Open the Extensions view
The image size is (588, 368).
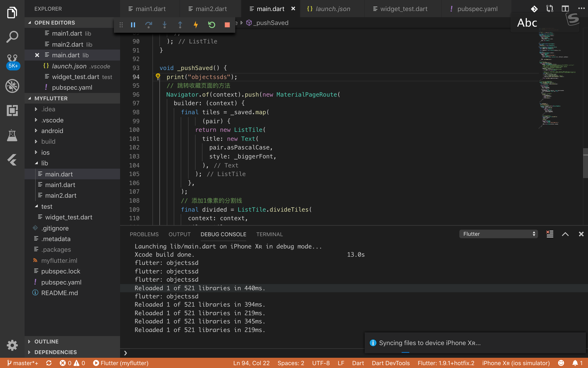(12, 111)
